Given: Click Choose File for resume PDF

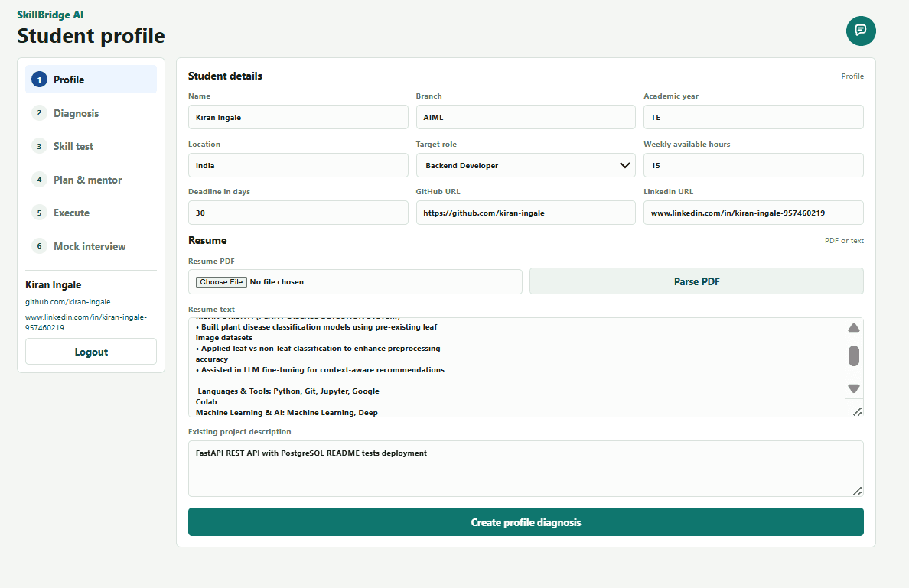Looking at the screenshot, I should click(221, 281).
